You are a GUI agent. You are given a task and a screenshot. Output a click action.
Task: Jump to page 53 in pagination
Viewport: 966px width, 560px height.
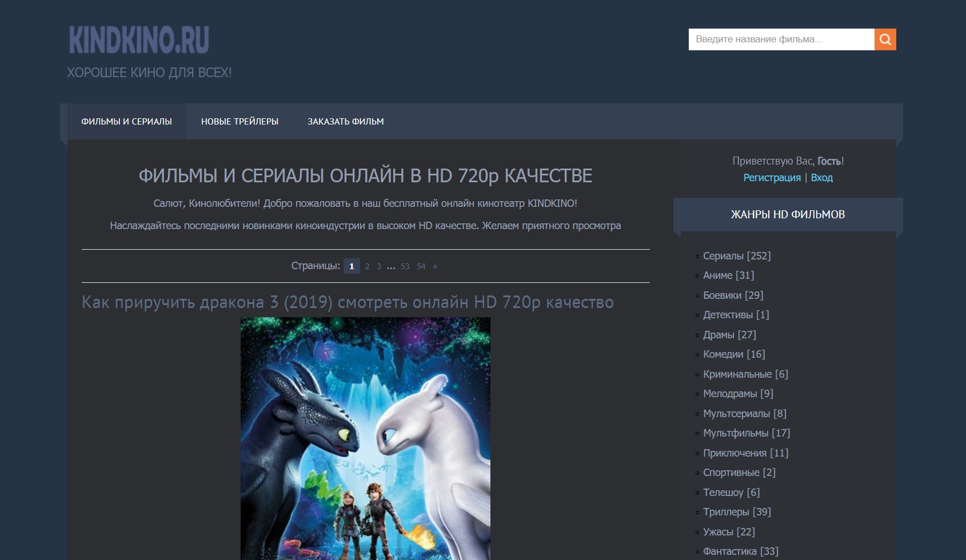405,266
